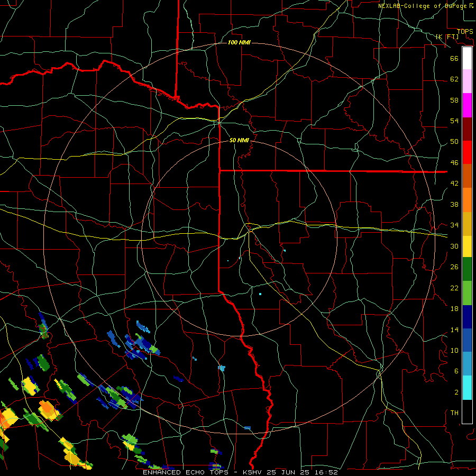
Task: Click the 58 legend value
Action: (x=454, y=100)
